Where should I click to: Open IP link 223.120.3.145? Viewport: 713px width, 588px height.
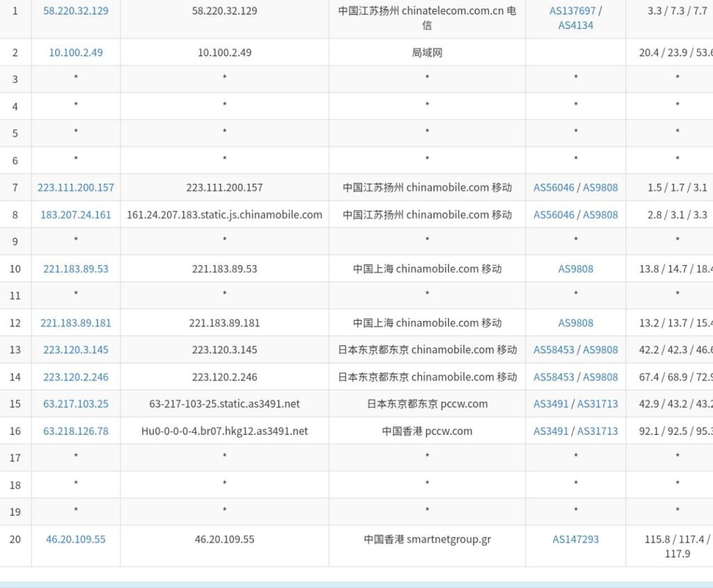click(75, 350)
